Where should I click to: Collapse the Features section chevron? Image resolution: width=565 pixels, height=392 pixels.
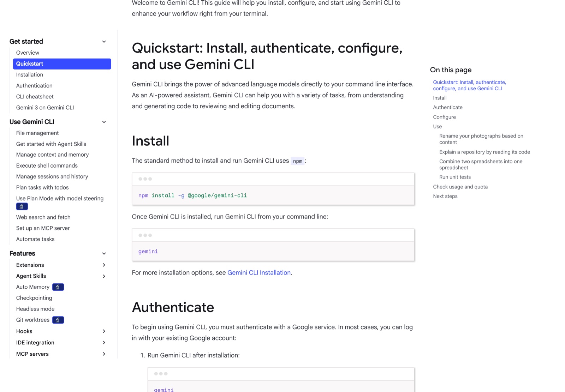(104, 254)
